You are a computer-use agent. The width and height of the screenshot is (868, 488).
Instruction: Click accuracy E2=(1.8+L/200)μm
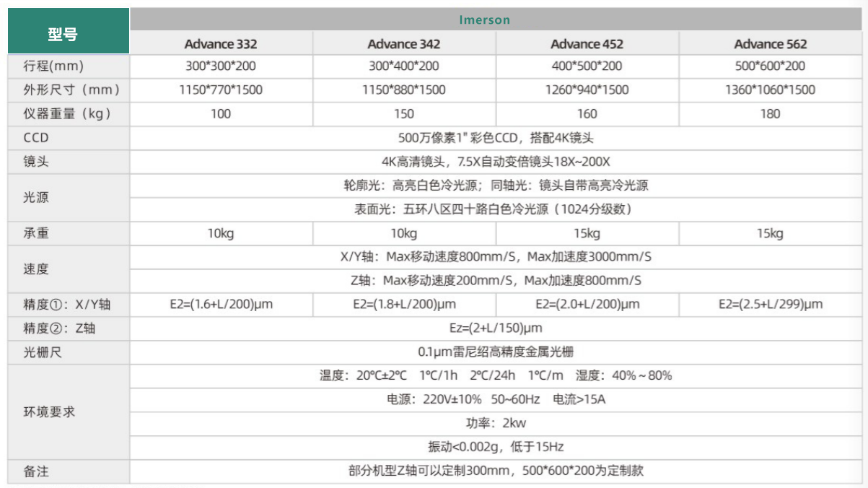click(404, 305)
